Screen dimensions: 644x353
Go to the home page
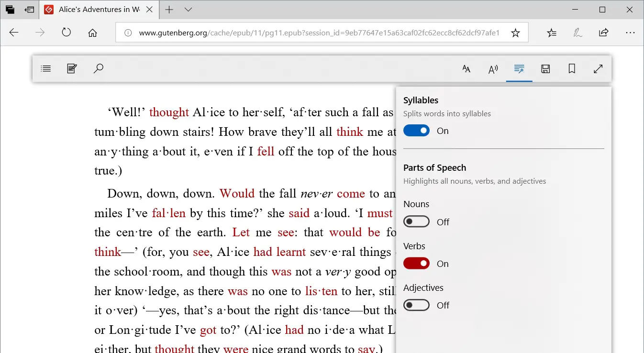93,33
